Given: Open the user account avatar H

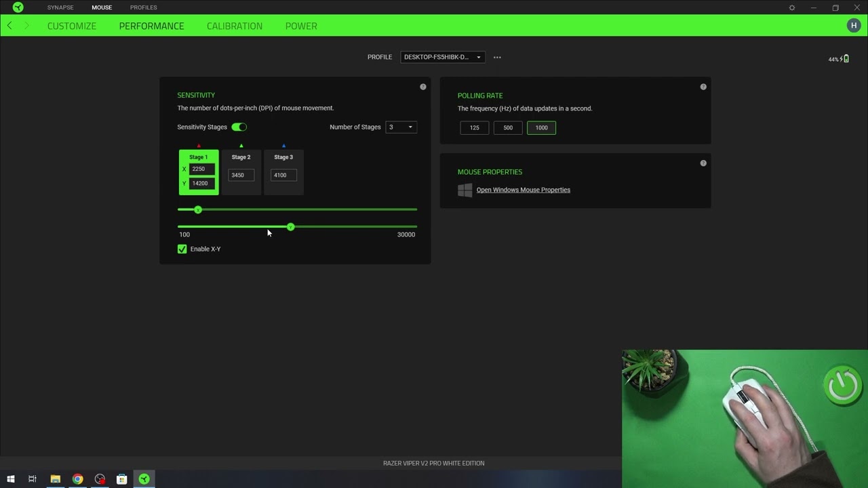Looking at the screenshot, I should [853, 26].
